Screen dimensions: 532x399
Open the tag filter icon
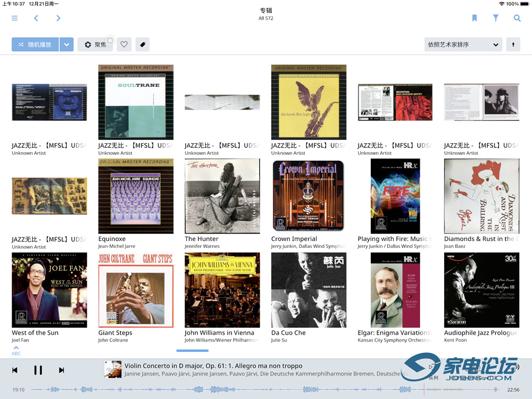pos(143,45)
